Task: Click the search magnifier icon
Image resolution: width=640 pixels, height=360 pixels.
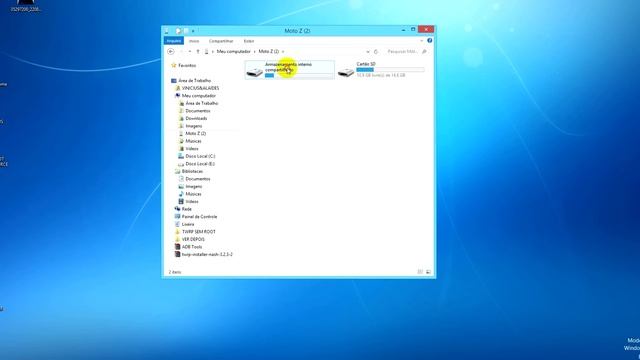Action: pos(424,52)
